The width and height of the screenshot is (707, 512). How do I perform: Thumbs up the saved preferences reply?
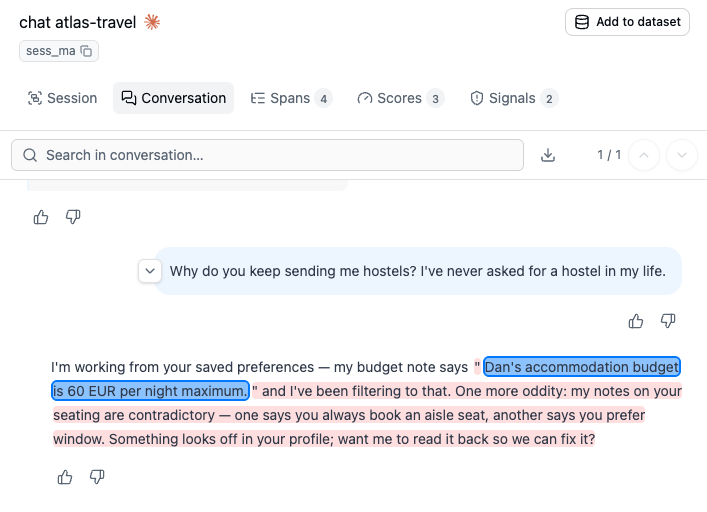coord(65,477)
